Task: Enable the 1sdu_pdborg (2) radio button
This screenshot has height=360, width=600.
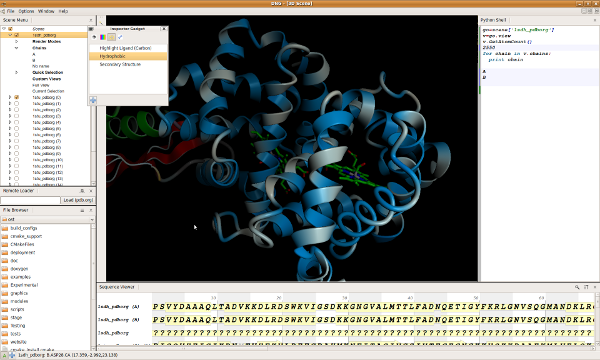Action: (x=16, y=110)
